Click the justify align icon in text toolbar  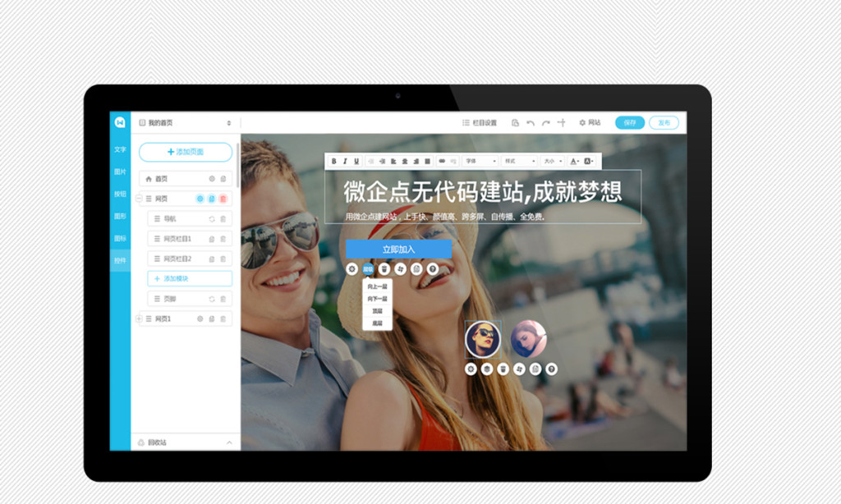[427, 161]
